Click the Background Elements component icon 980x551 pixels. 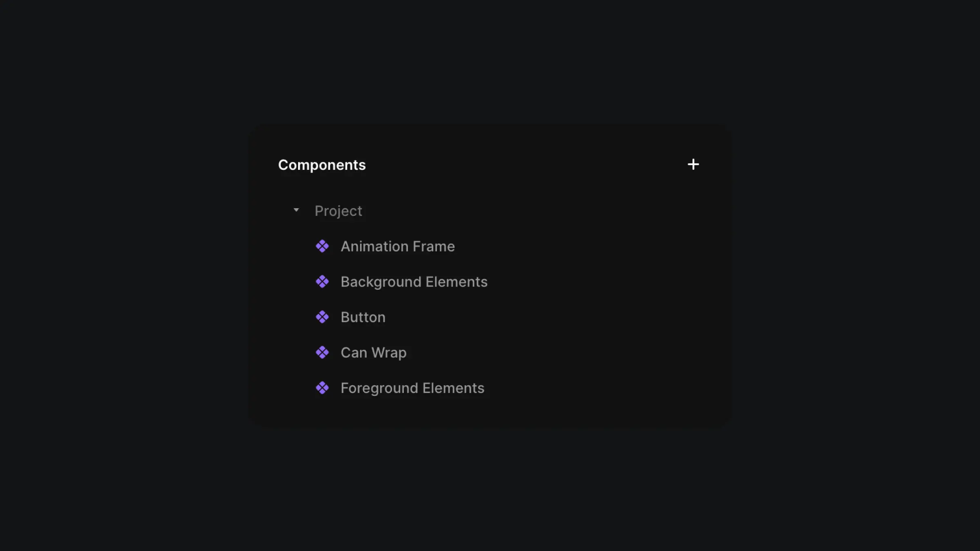point(323,282)
